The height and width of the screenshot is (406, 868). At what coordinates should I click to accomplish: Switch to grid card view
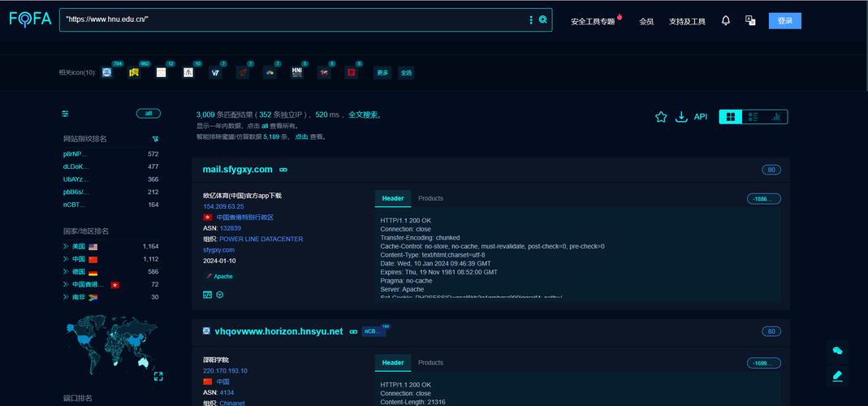731,117
